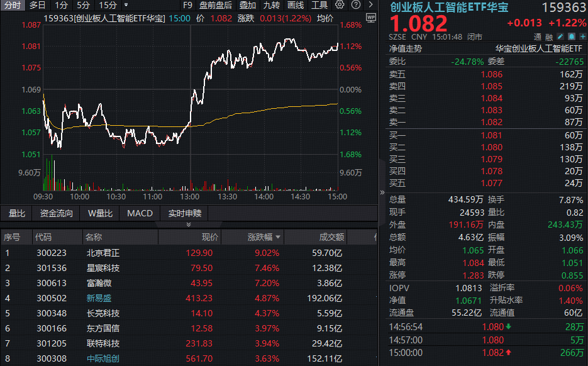
Task: Toggle 盘前盘后 pre/post-market display
Action: pyautogui.click(x=213, y=6)
